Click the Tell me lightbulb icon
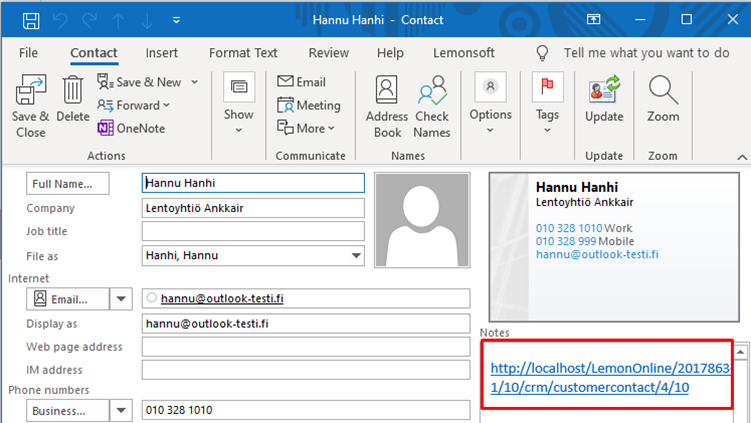 click(542, 53)
